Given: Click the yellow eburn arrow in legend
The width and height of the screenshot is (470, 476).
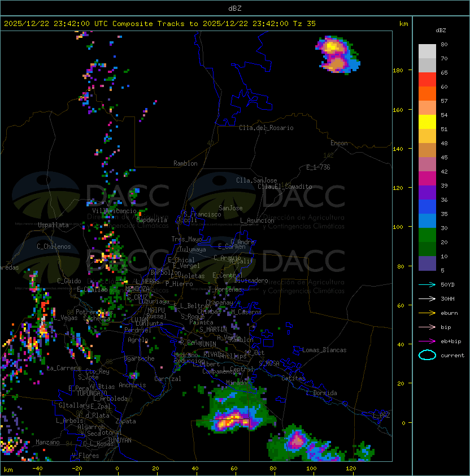Looking at the screenshot, I should pos(427,313).
